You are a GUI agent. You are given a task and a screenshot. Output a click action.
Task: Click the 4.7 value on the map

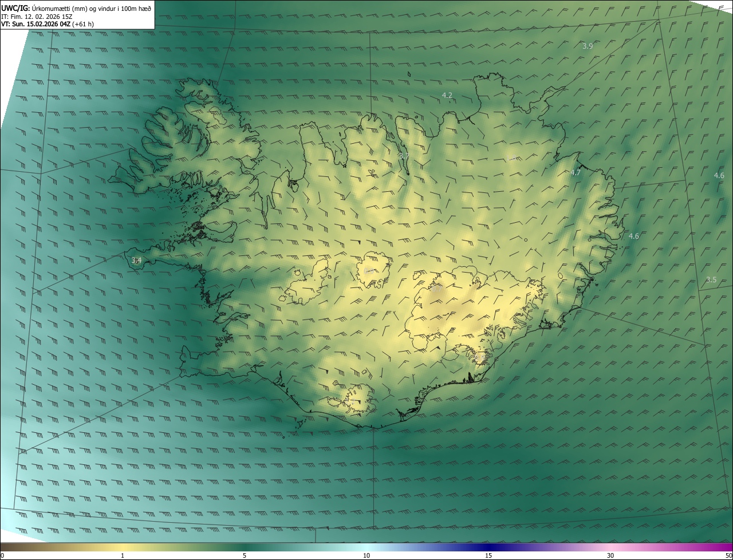tap(576, 173)
